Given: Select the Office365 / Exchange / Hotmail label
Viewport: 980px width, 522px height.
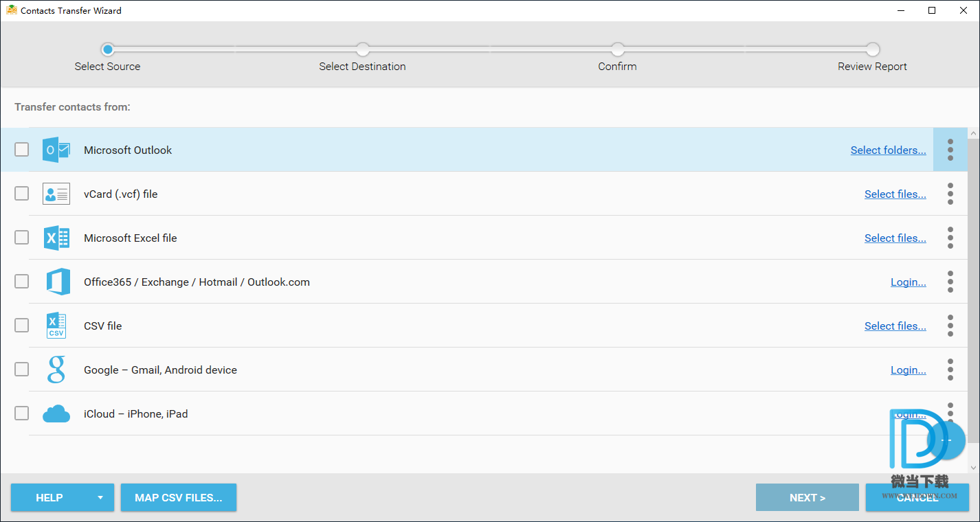Looking at the screenshot, I should [197, 282].
